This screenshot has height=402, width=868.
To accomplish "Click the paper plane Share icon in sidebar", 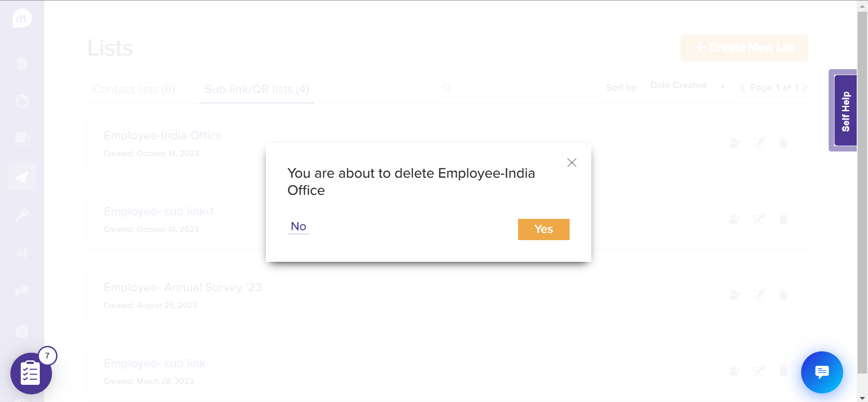I will pos(22,177).
